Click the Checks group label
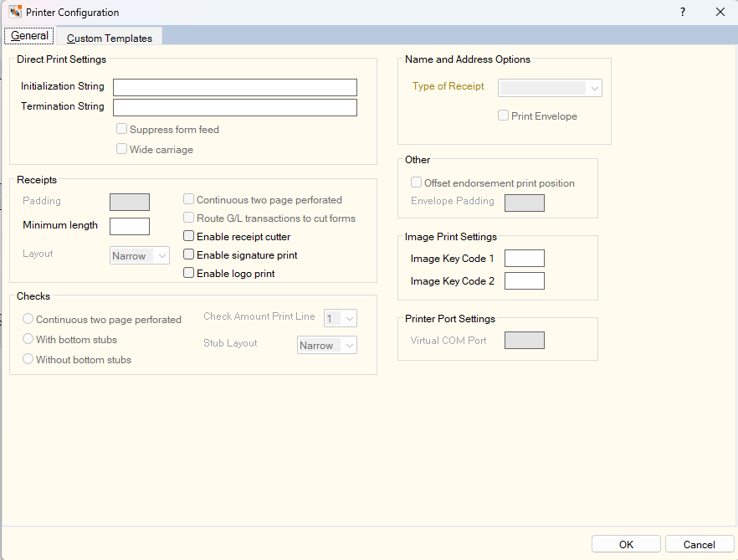 [33, 296]
